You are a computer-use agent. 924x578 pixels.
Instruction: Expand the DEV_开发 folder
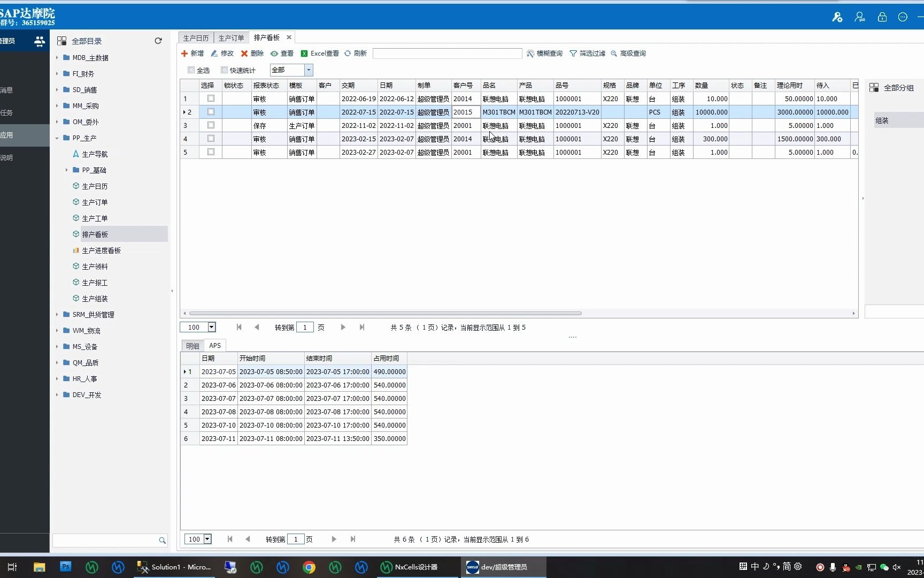[x=57, y=395]
